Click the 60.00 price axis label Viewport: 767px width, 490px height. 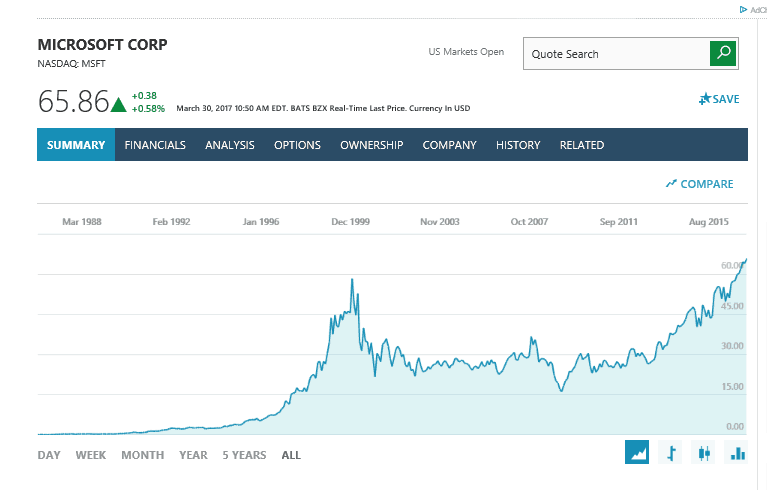tap(732, 266)
